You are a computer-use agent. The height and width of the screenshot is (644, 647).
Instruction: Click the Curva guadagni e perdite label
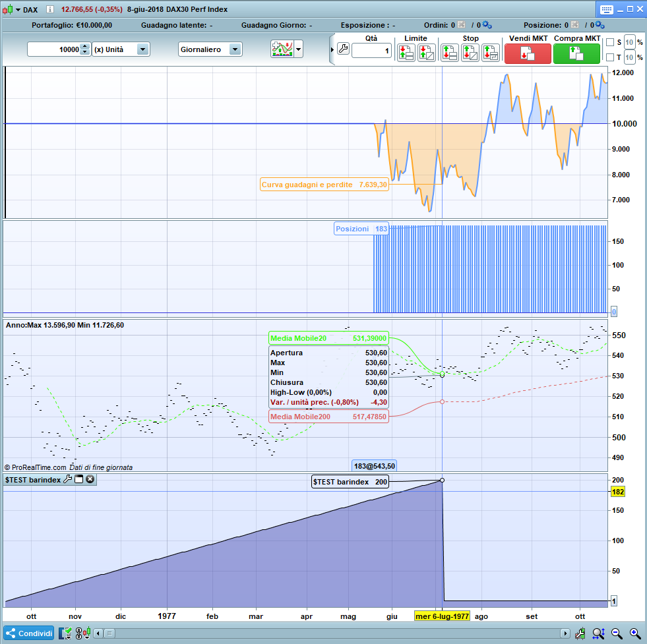coord(324,185)
